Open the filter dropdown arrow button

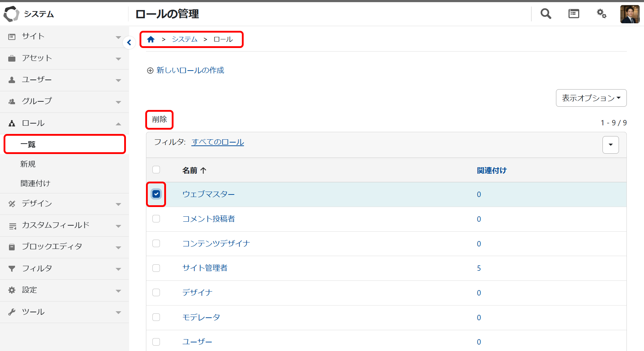click(610, 145)
